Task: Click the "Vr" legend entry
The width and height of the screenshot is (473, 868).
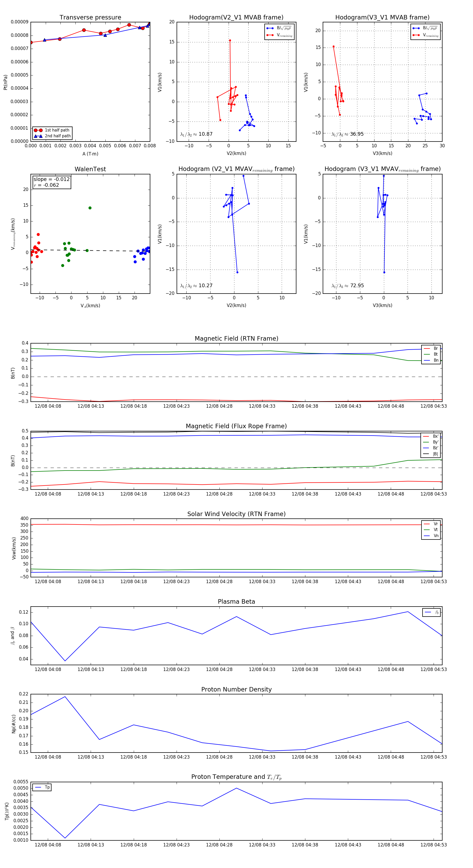Action: point(431,524)
